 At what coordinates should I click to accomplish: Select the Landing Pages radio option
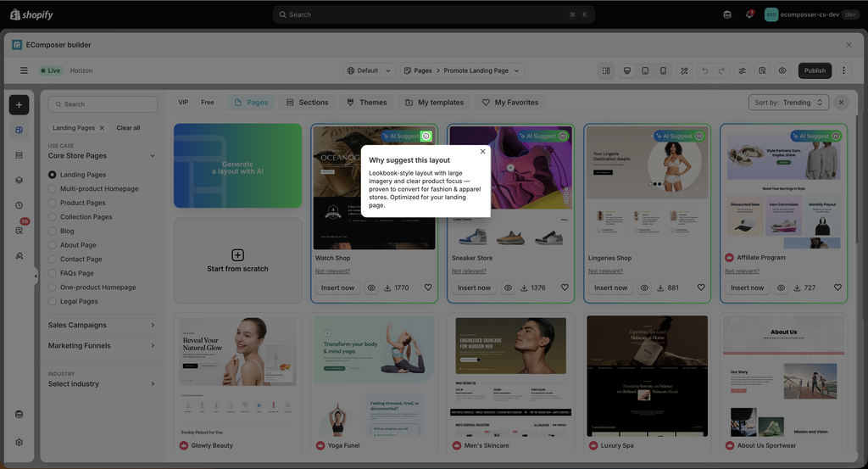(52, 175)
